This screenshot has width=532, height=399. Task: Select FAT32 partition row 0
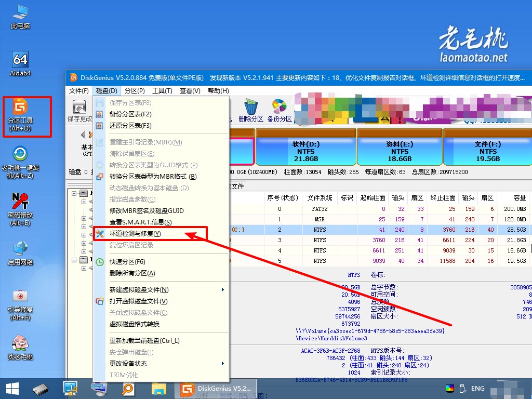pos(380,209)
